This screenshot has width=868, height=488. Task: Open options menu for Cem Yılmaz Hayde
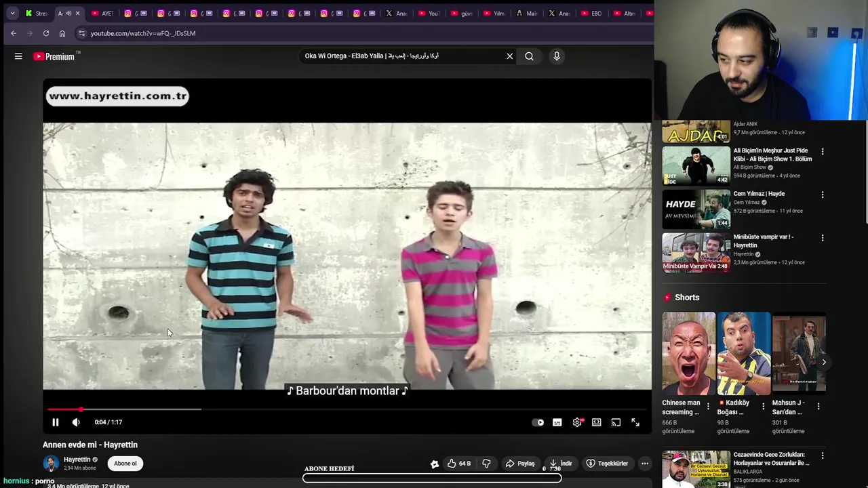tap(823, 195)
